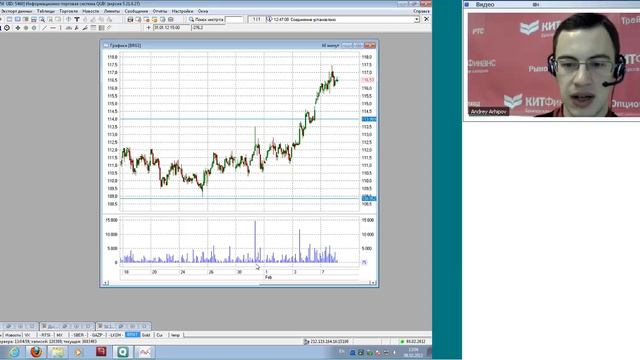
Task: Open the Справка menu
Action: [x=421, y=11]
